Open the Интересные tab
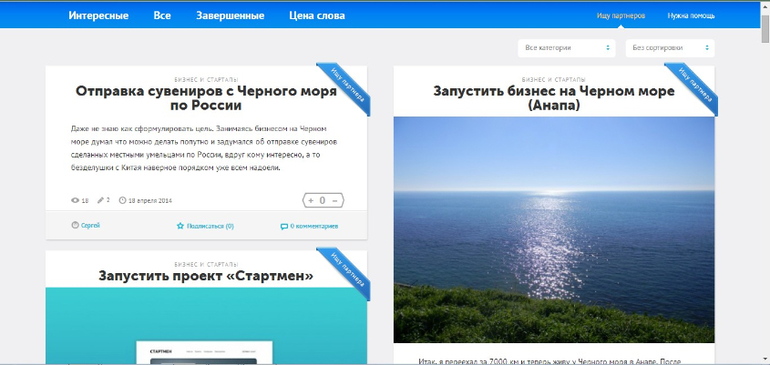 (x=98, y=16)
